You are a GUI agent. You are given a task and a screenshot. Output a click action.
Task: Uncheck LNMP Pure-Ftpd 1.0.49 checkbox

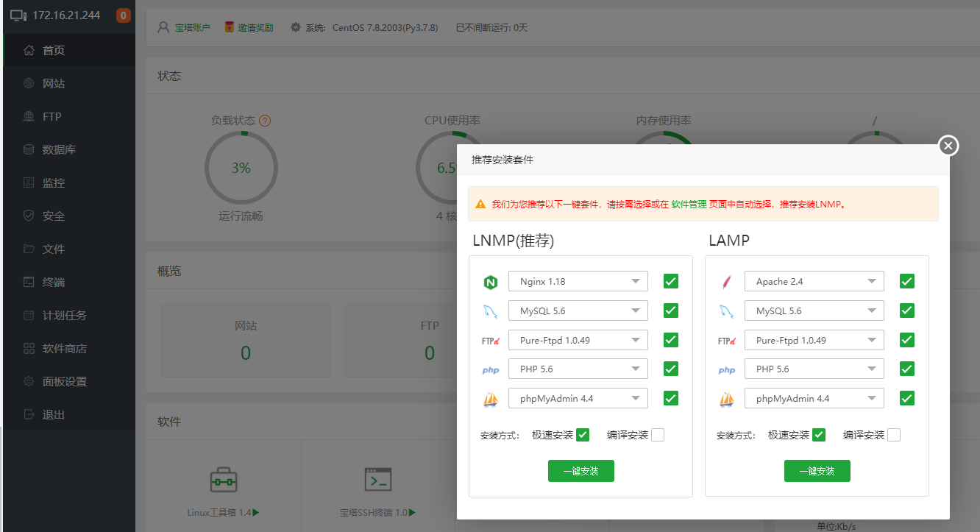pos(671,340)
